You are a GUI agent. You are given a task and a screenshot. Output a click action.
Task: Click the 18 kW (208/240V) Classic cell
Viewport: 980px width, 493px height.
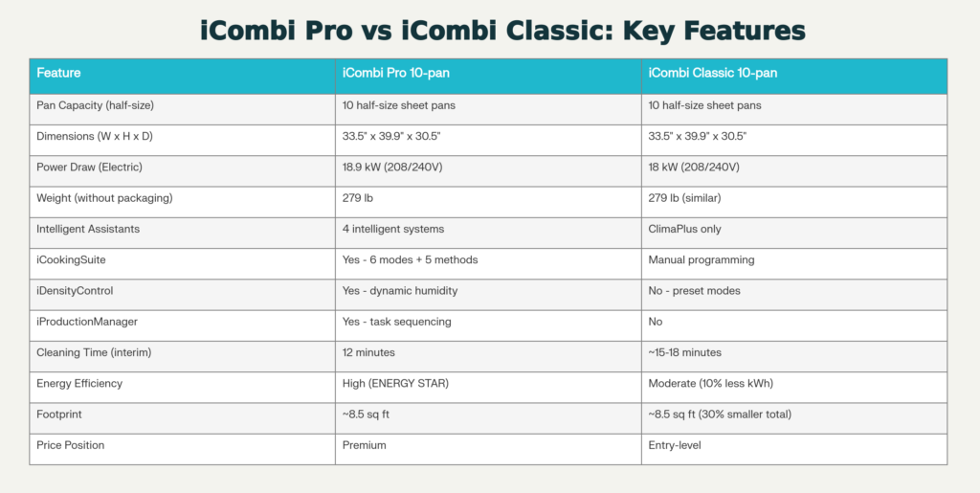coord(694,168)
